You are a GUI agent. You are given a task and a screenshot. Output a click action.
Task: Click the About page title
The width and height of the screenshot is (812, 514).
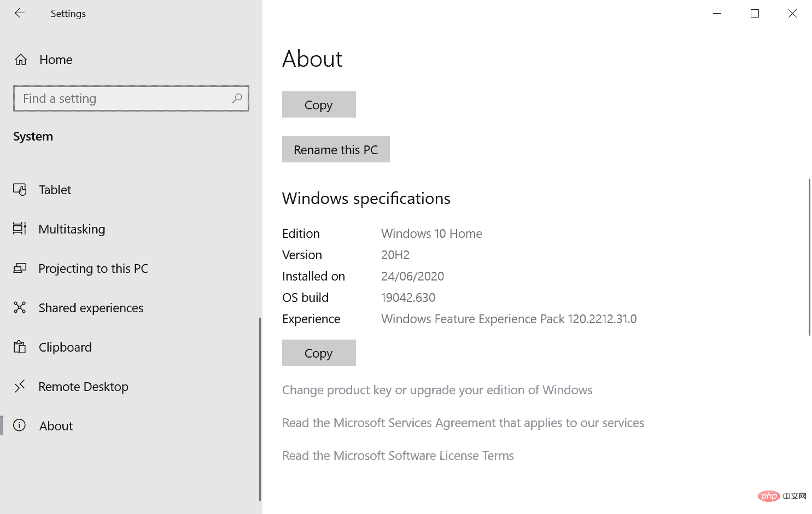(x=312, y=59)
